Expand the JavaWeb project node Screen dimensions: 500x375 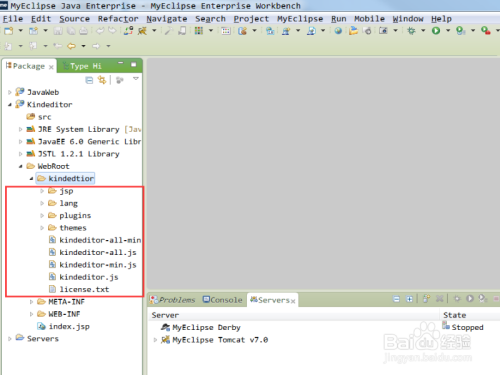pos(10,92)
